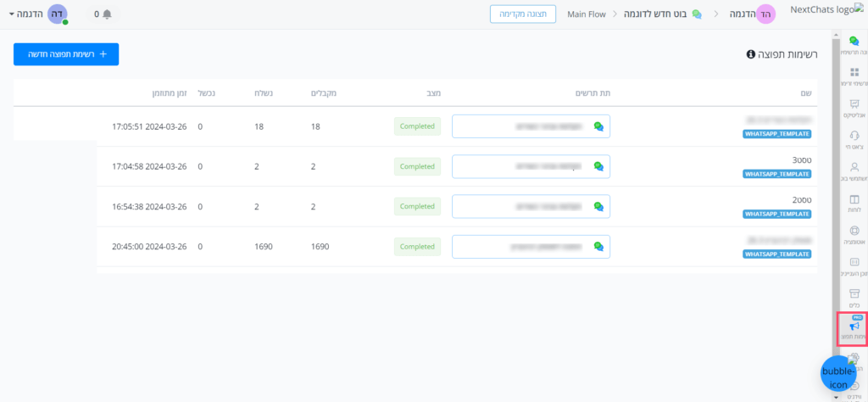Image resolution: width=868 pixels, height=402 pixels.
Task: Open the כלים tools sidebar icon
Action: [x=854, y=293]
